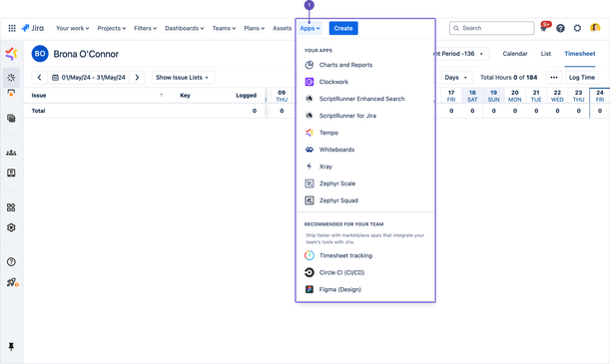Click the Search input field

(x=491, y=28)
